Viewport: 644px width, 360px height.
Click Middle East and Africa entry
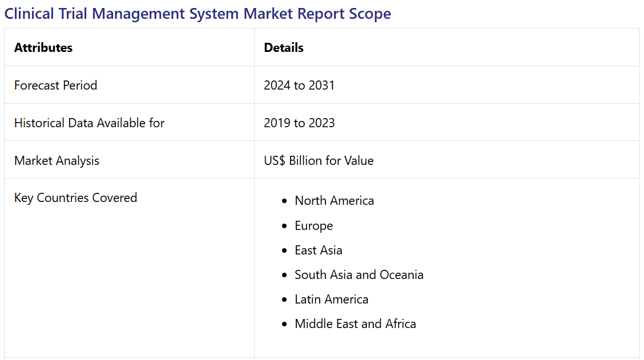click(355, 324)
